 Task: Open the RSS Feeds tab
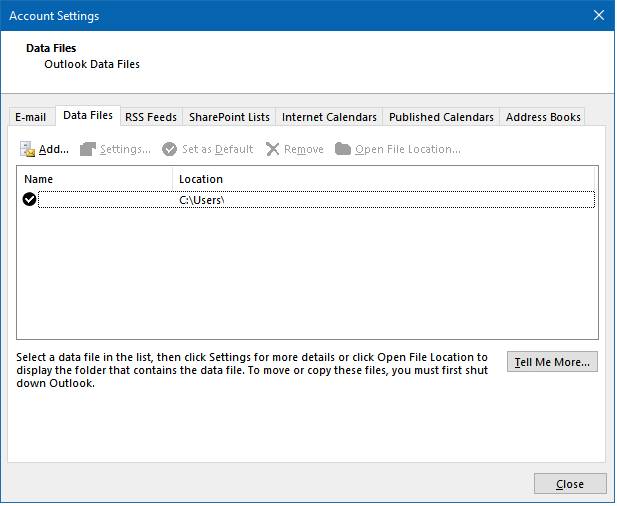pyautogui.click(x=151, y=117)
